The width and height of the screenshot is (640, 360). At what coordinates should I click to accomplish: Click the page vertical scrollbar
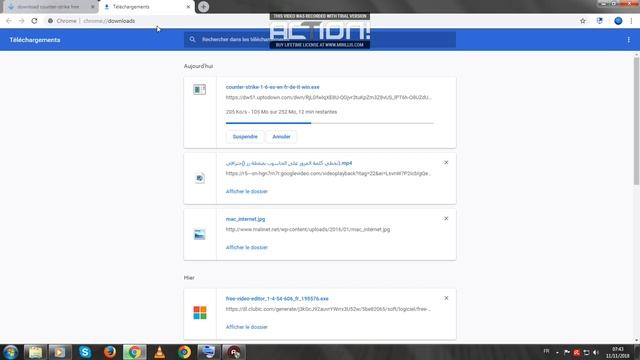click(636, 121)
